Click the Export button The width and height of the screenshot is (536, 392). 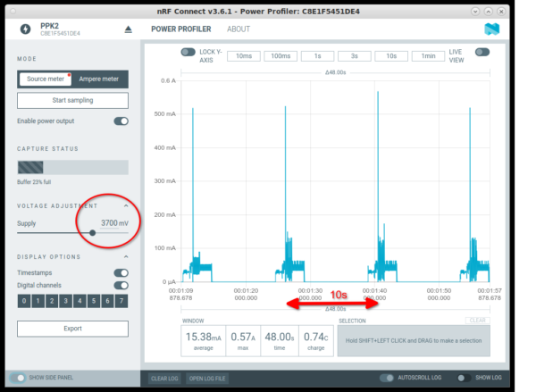point(72,329)
